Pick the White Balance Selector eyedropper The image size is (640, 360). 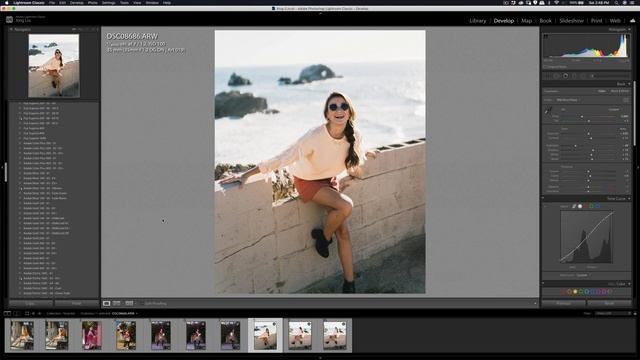[x=548, y=111]
